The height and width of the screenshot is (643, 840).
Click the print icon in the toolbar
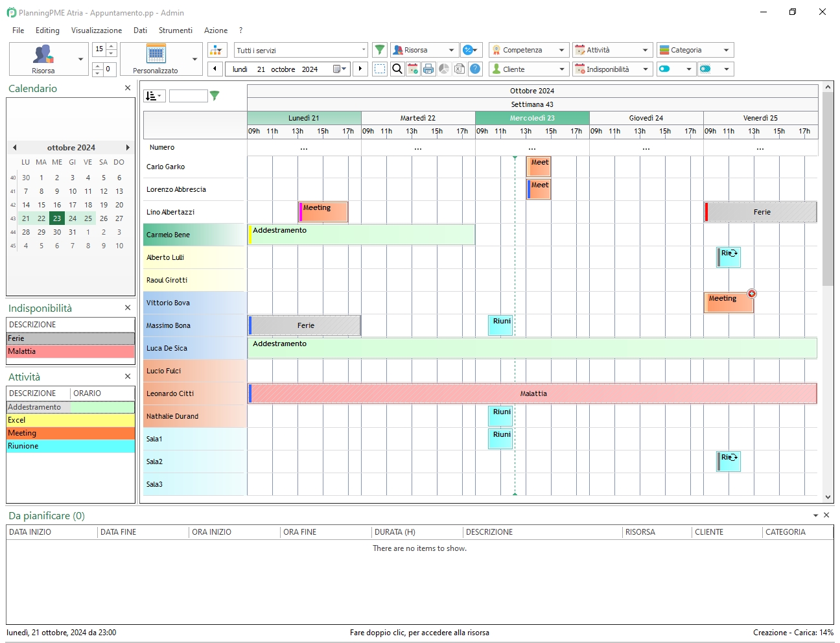(x=428, y=69)
